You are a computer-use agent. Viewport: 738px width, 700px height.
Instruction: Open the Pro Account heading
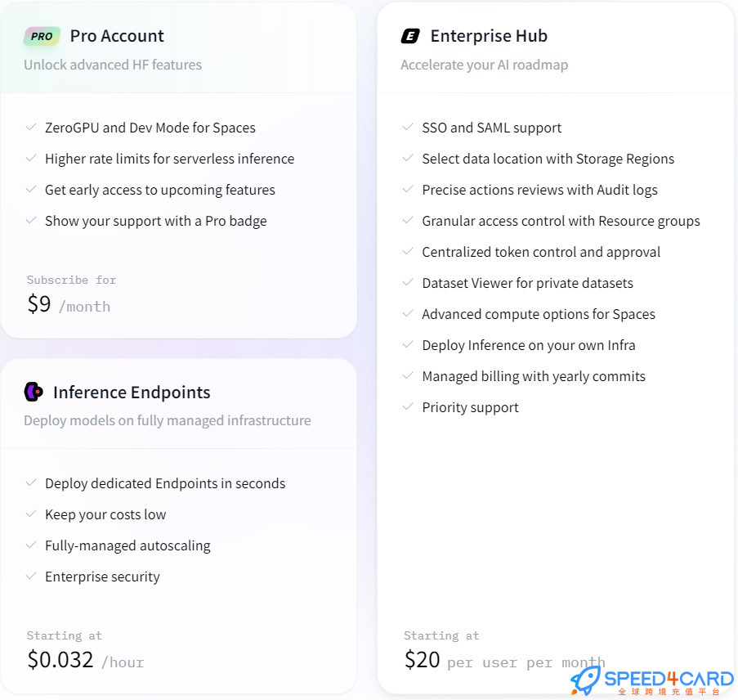117,36
